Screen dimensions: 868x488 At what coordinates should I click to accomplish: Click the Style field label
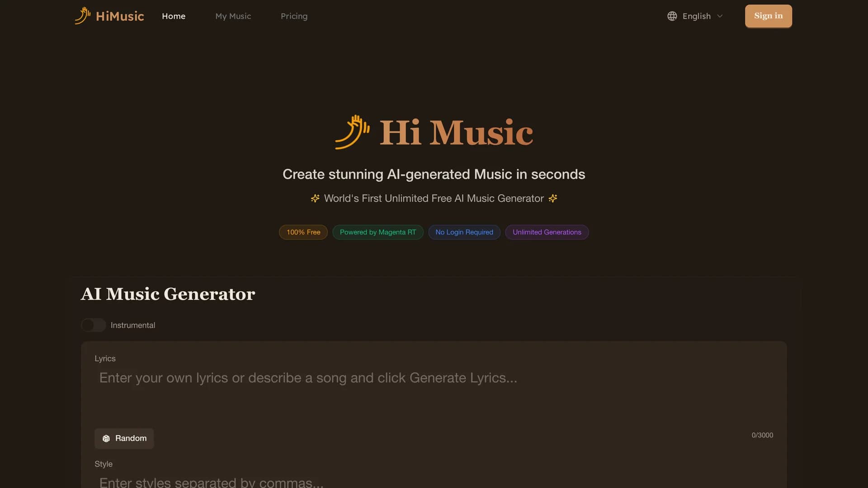pos(104,464)
